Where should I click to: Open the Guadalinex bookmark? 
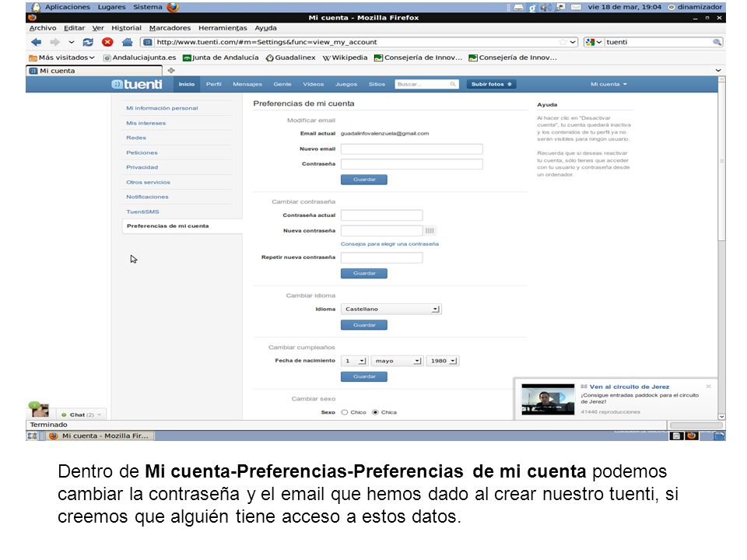(290, 58)
